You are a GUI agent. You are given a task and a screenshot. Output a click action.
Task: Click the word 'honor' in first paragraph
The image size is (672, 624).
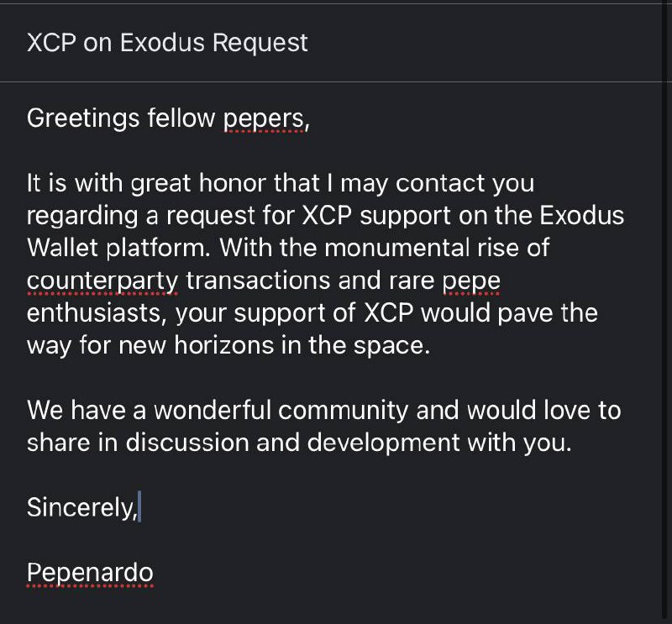click(x=232, y=183)
